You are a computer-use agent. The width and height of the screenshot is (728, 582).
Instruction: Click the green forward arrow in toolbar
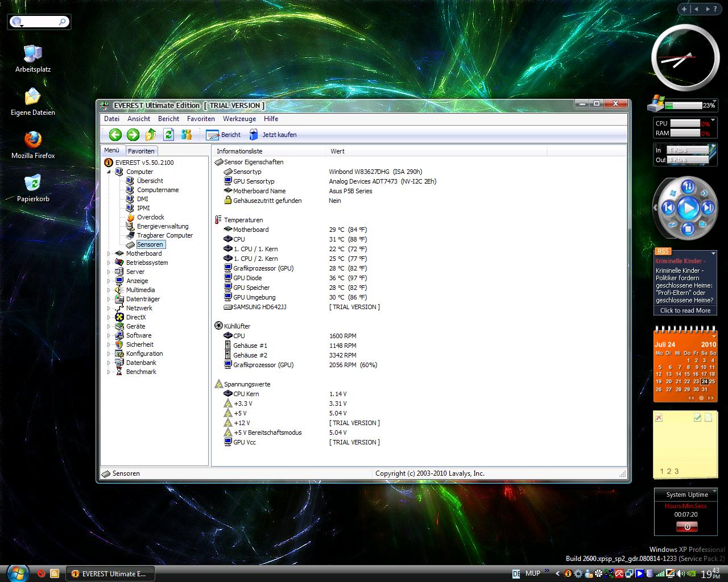pyautogui.click(x=133, y=135)
